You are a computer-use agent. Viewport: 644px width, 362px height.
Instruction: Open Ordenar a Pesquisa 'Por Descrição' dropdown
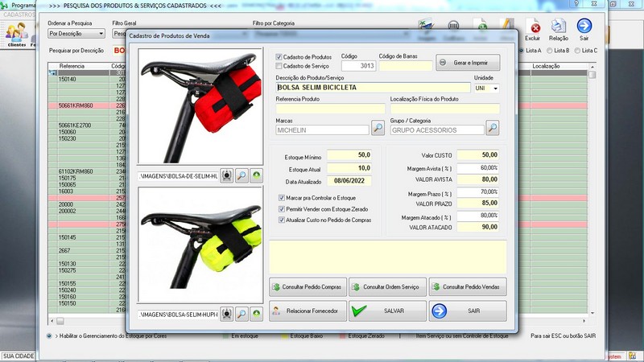click(x=76, y=33)
